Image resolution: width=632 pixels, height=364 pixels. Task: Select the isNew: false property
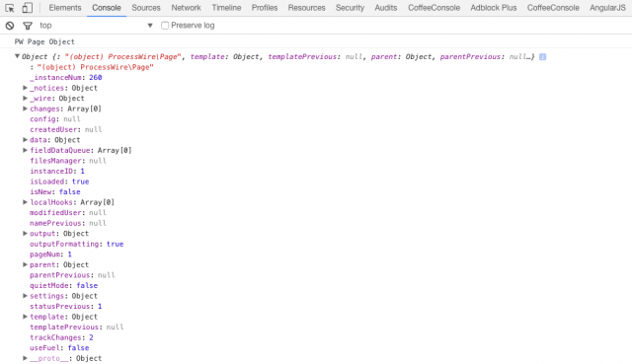(x=55, y=192)
